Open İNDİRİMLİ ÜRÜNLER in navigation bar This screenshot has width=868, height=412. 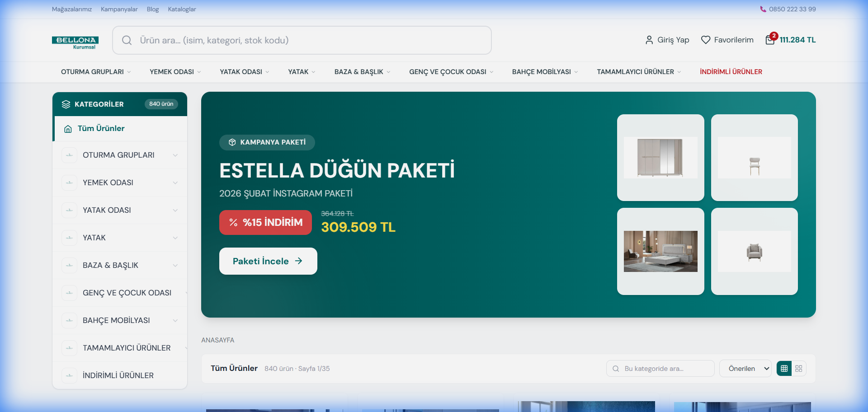[x=731, y=72]
